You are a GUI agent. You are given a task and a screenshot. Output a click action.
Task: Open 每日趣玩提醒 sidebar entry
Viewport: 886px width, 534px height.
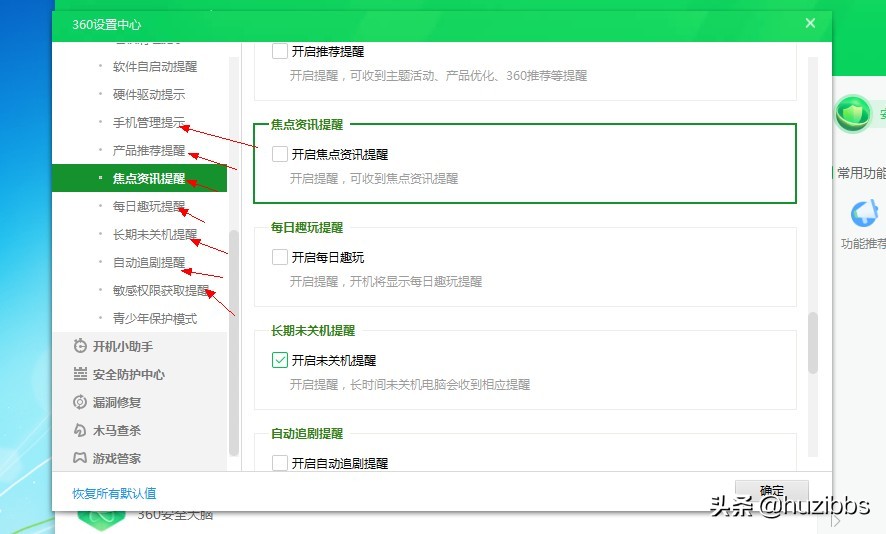[149, 206]
